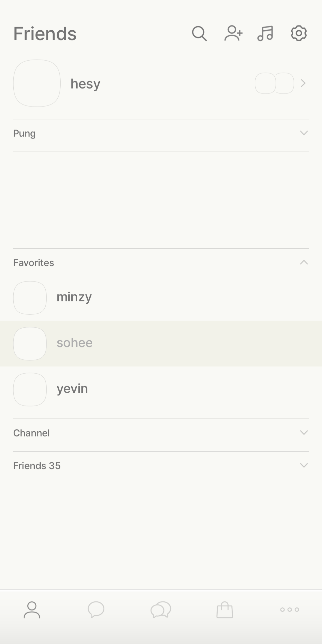
Task: Open the search magnifier icon
Action: point(199,34)
